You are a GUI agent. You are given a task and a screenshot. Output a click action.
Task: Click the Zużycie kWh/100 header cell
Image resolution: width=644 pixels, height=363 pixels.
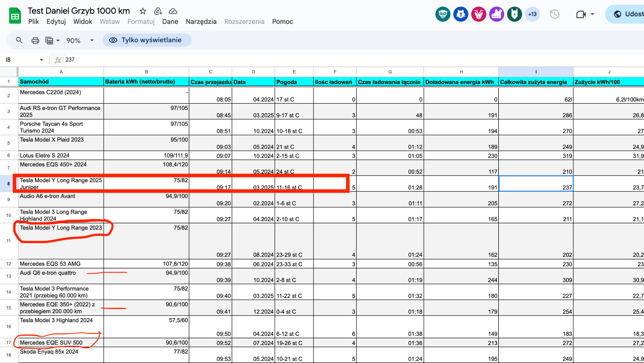609,82
